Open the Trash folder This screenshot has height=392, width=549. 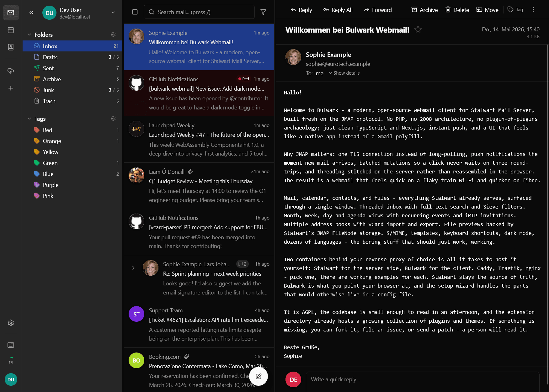72,101
